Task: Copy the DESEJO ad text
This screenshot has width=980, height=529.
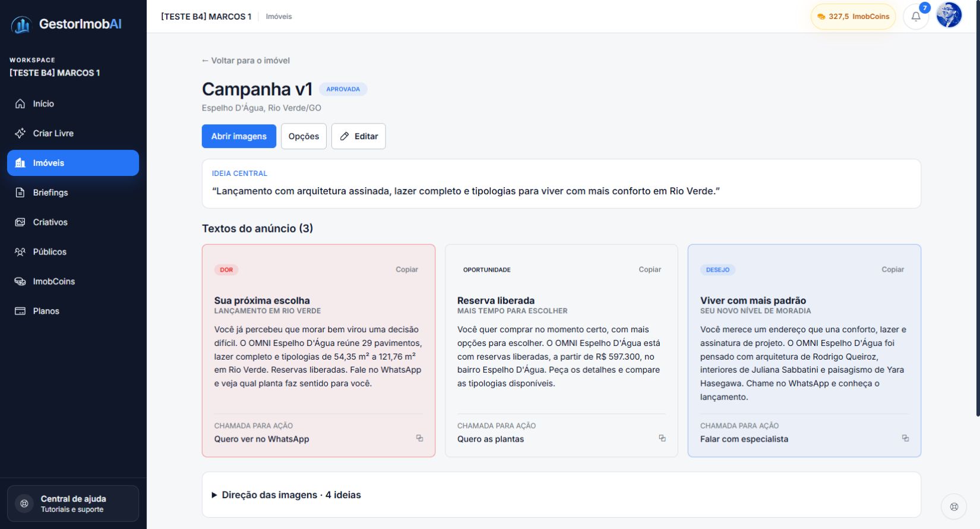Action: (x=893, y=269)
